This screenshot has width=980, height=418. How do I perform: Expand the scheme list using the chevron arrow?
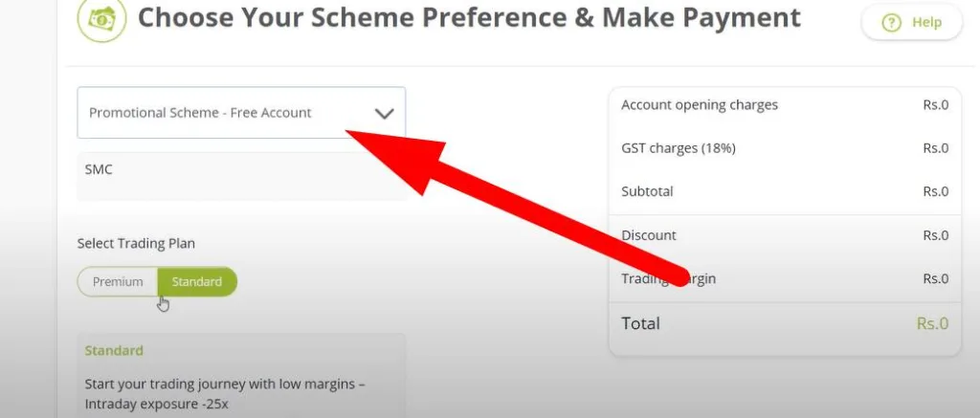[385, 113]
